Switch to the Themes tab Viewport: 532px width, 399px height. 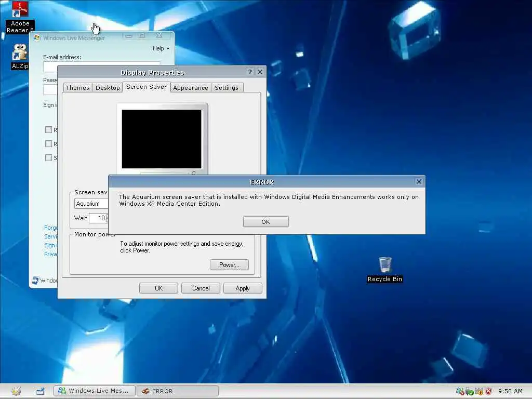77,88
